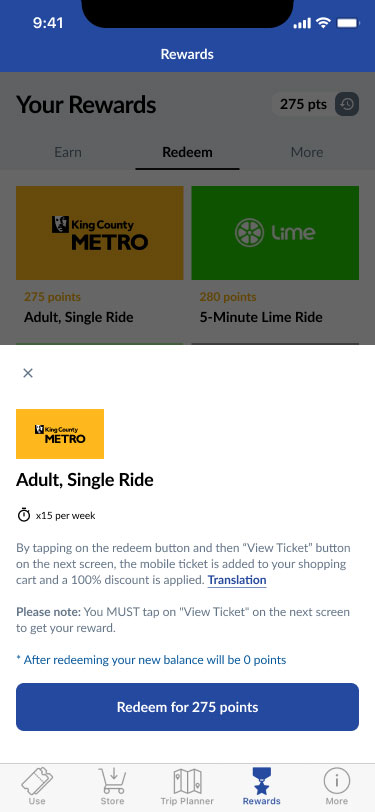
Task: Tap Adult, Single Ride card title
Action: coord(79,317)
